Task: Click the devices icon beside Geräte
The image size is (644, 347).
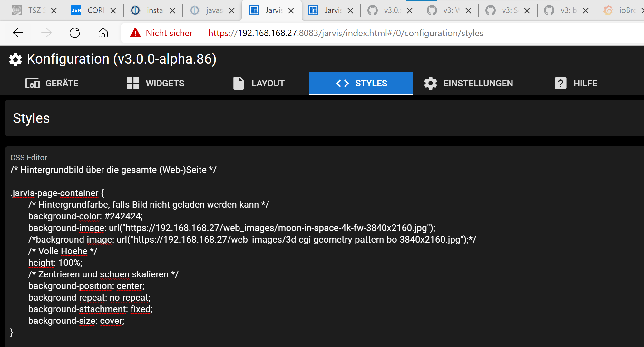Action: tap(33, 84)
